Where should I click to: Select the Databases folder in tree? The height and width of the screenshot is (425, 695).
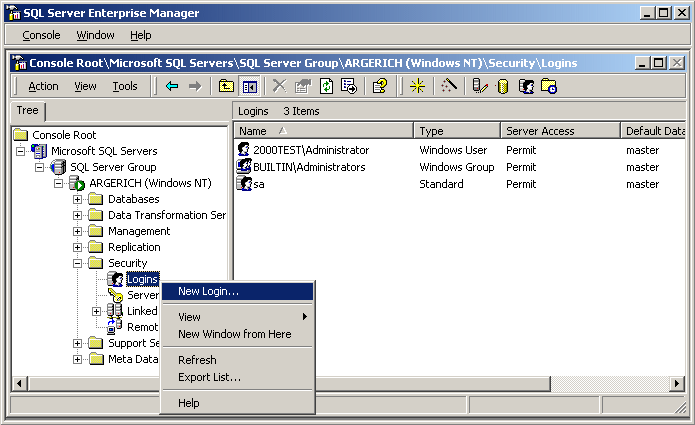point(133,199)
